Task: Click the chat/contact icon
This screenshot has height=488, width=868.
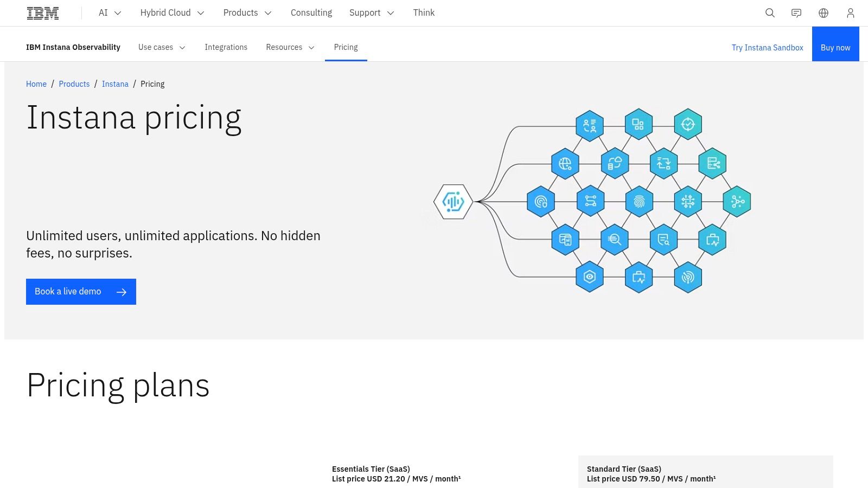Action: click(x=796, y=12)
